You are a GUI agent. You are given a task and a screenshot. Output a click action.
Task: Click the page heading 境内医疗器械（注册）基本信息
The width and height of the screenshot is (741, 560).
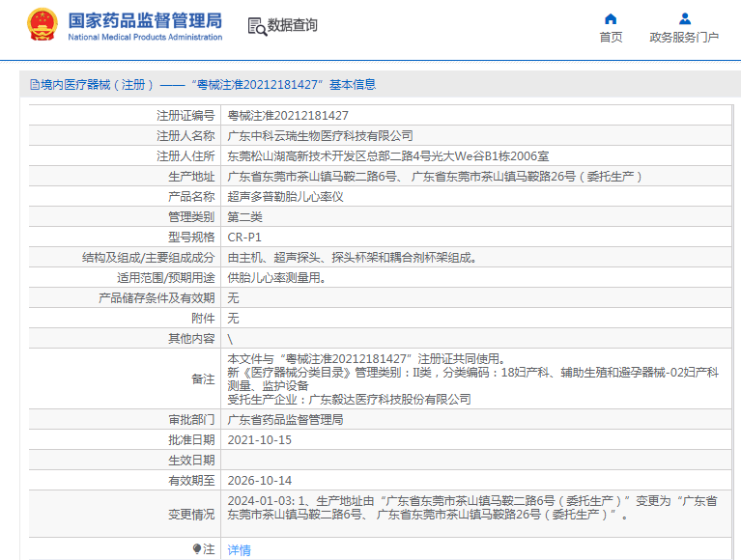tap(208, 85)
